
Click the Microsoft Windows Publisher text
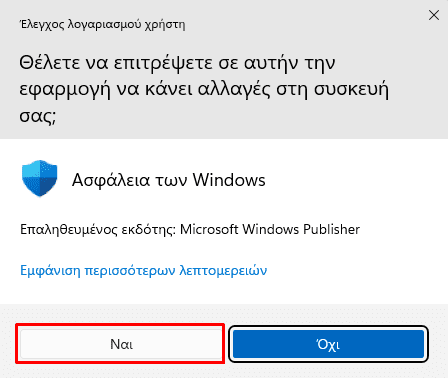pyautogui.click(x=270, y=229)
